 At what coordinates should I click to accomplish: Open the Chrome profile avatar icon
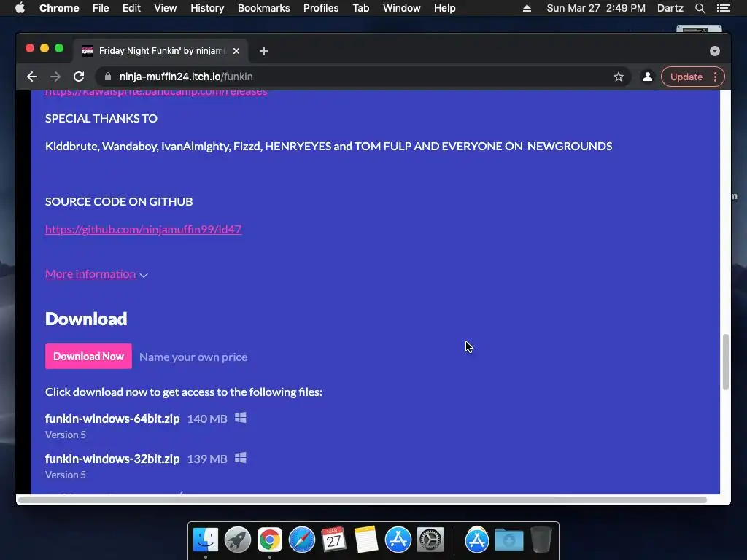(648, 77)
